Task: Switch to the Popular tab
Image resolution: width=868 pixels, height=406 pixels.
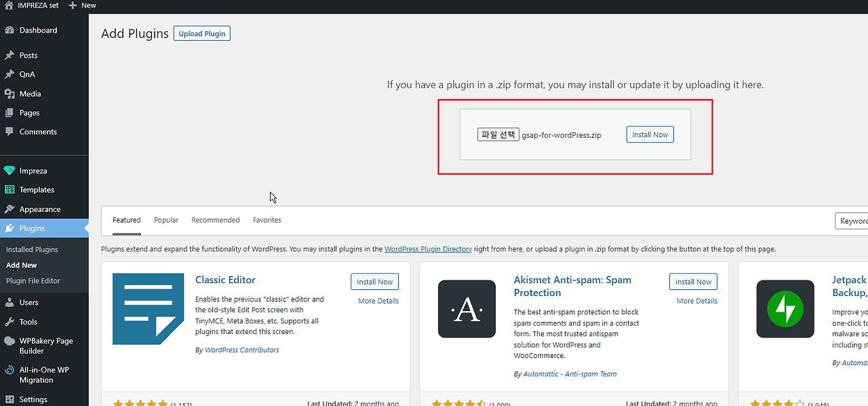Action: click(166, 221)
